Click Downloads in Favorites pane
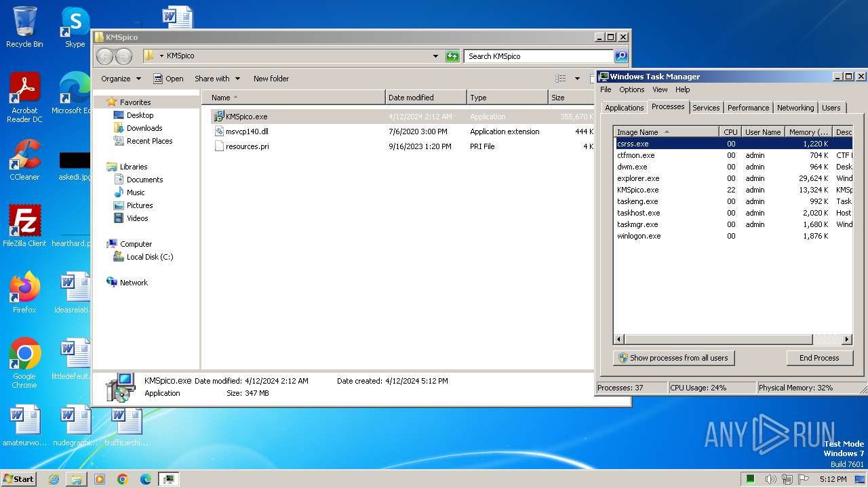Image resolution: width=868 pixels, height=488 pixels. [144, 128]
